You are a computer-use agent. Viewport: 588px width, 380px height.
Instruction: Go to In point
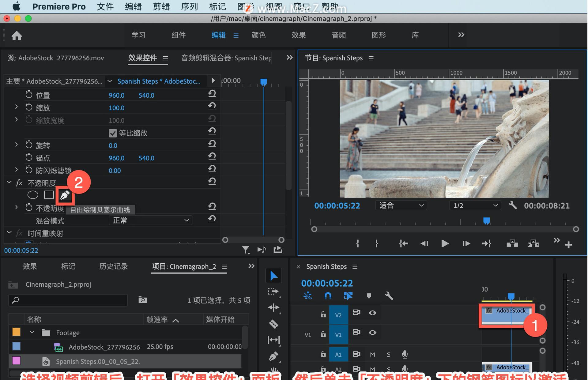point(404,243)
